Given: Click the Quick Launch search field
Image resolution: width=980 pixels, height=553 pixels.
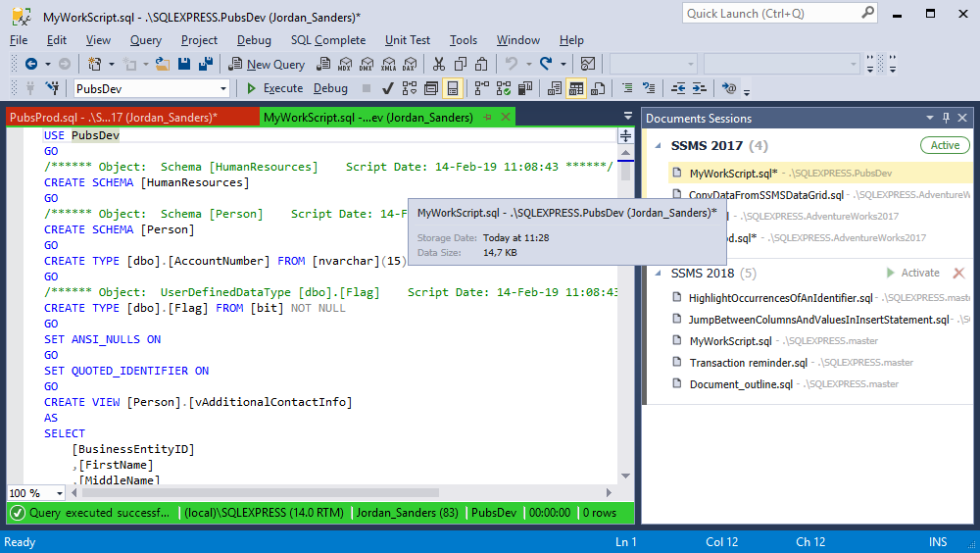Looking at the screenshot, I should point(779,13).
